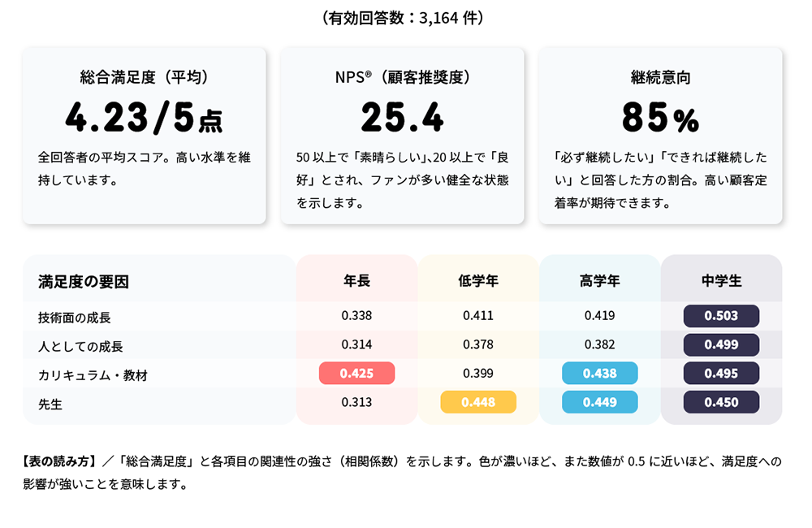Click the red 0.425 highlighted badge
812x528 pixels.
pyautogui.click(x=356, y=373)
